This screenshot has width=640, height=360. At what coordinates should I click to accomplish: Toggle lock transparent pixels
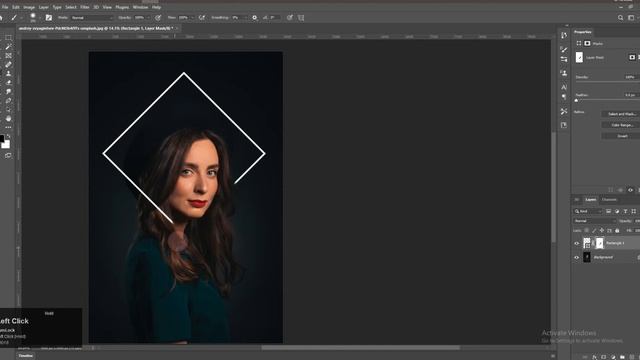click(587, 231)
